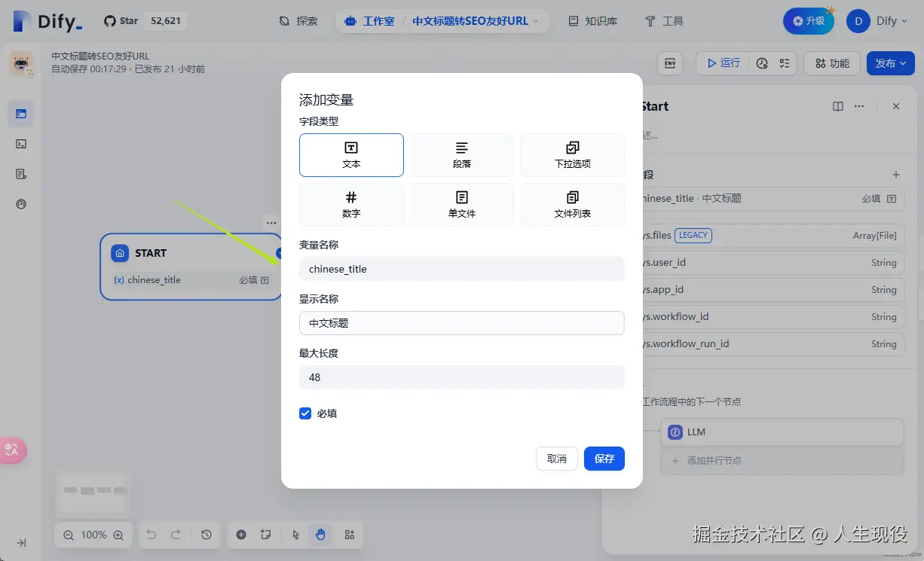This screenshot has width=924, height=561.
Task: Open the 知识库 tab
Action: tap(592, 21)
